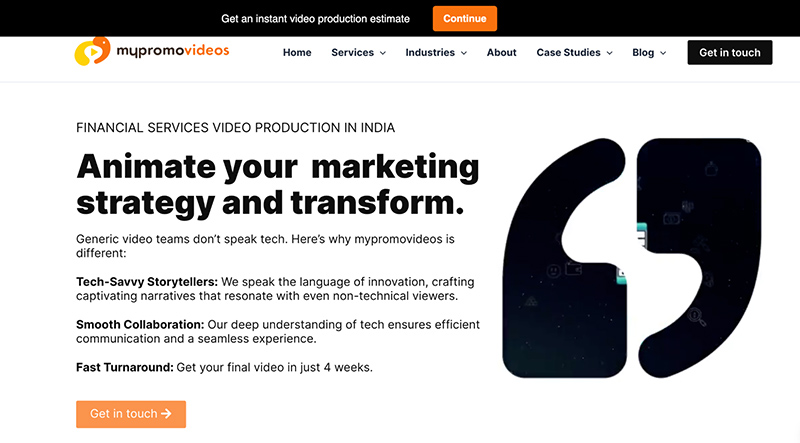Viewport: 800px width, 443px height.
Task: Click the mypromovideos play-button logo icon
Action: pos(92,51)
